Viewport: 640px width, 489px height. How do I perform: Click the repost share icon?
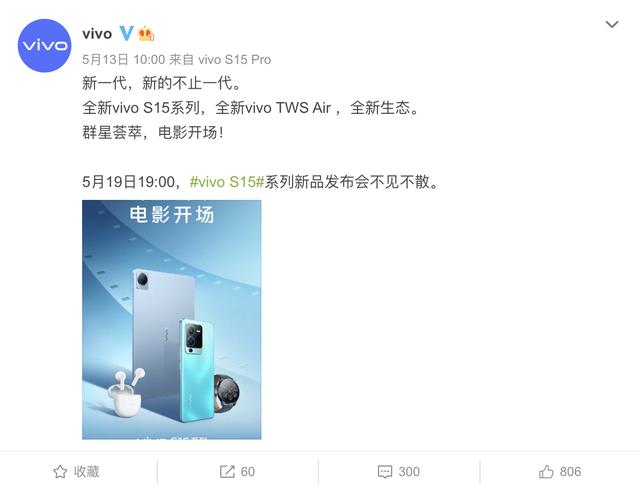pyautogui.click(x=227, y=471)
